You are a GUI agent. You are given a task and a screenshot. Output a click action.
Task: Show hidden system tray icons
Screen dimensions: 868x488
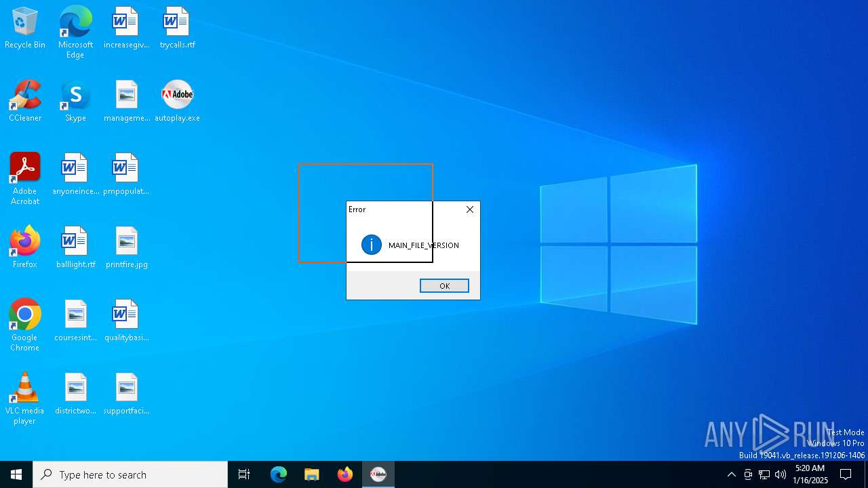click(x=731, y=474)
